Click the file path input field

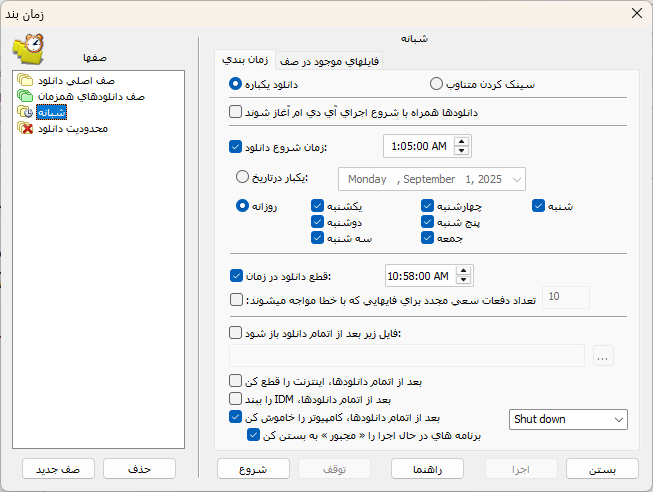coord(406,355)
